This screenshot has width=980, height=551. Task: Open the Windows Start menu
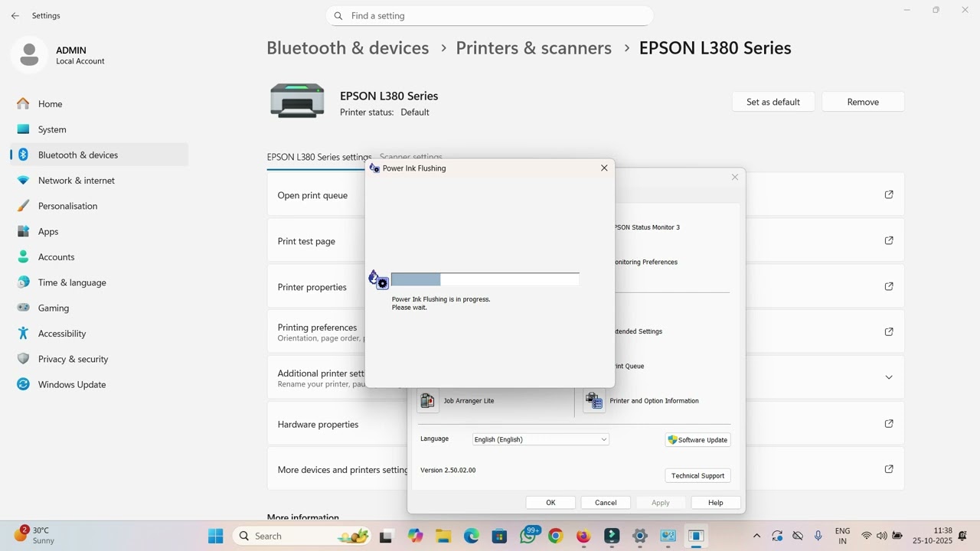pos(216,536)
